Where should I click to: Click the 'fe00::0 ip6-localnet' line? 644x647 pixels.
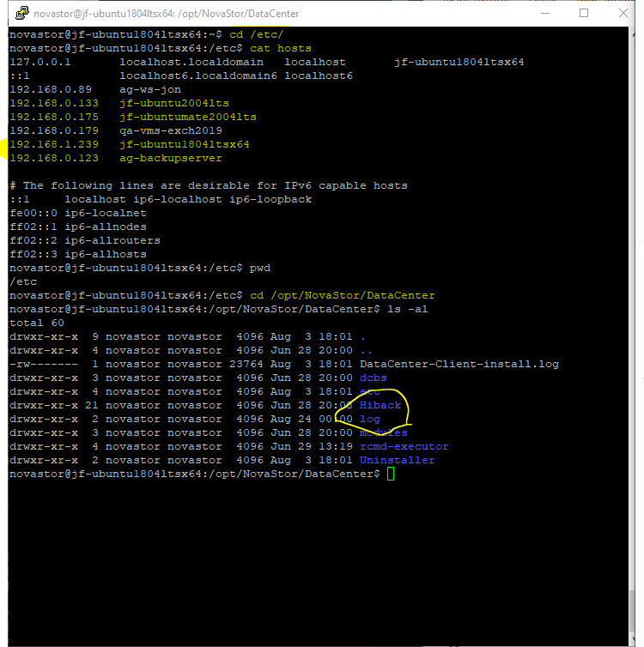pos(78,213)
